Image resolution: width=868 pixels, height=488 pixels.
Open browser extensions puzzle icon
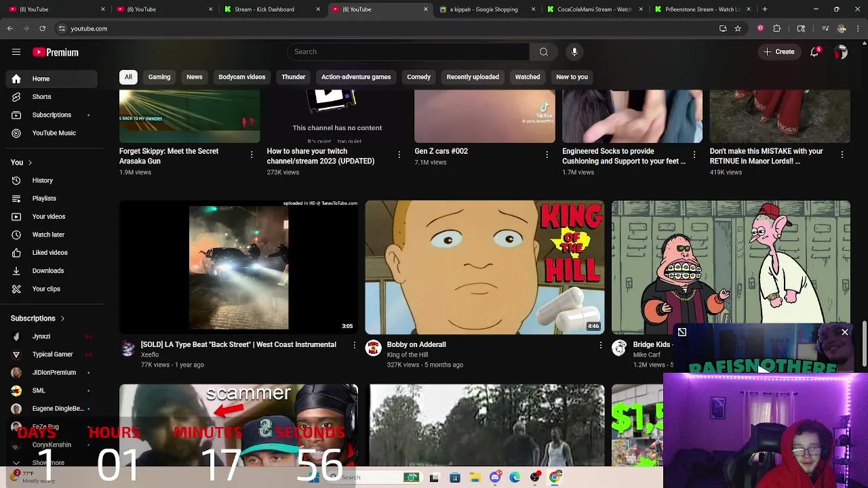point(777,28)
